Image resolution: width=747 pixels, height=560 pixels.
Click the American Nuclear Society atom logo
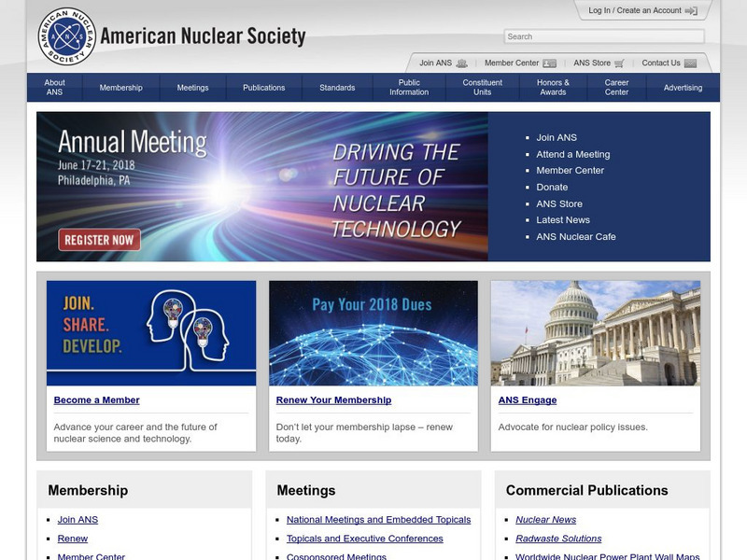point(67,36)
